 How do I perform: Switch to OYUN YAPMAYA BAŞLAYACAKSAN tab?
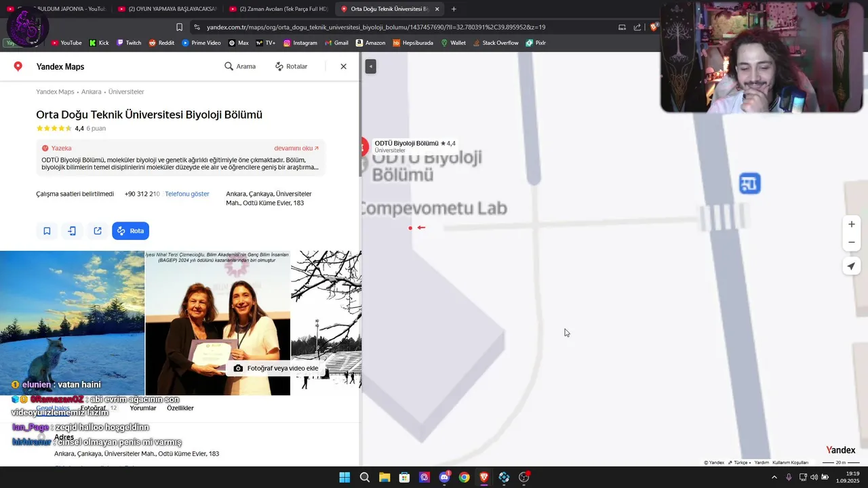(167, 9)
